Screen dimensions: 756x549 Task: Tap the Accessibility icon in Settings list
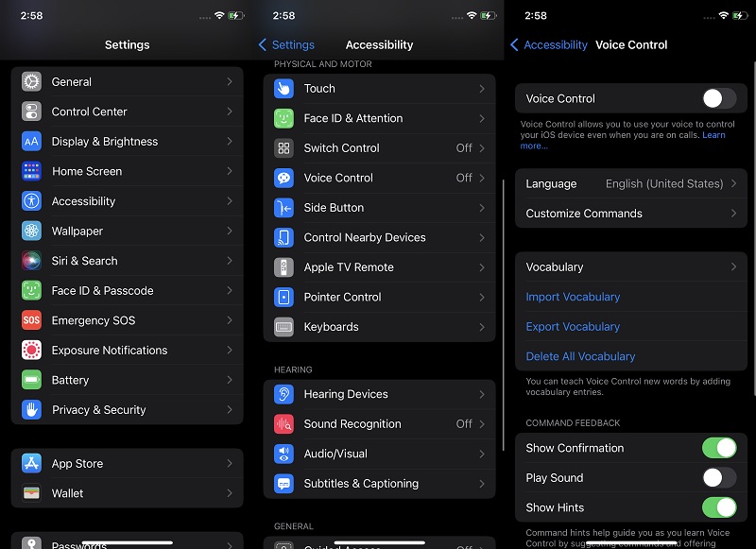coord(32,201)
